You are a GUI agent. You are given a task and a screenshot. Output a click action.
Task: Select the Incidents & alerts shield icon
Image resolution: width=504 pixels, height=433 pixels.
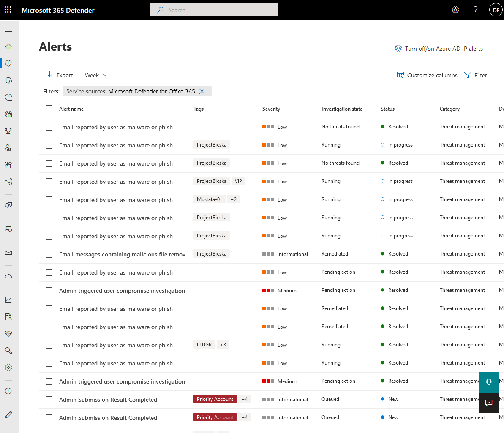point(8,63)
